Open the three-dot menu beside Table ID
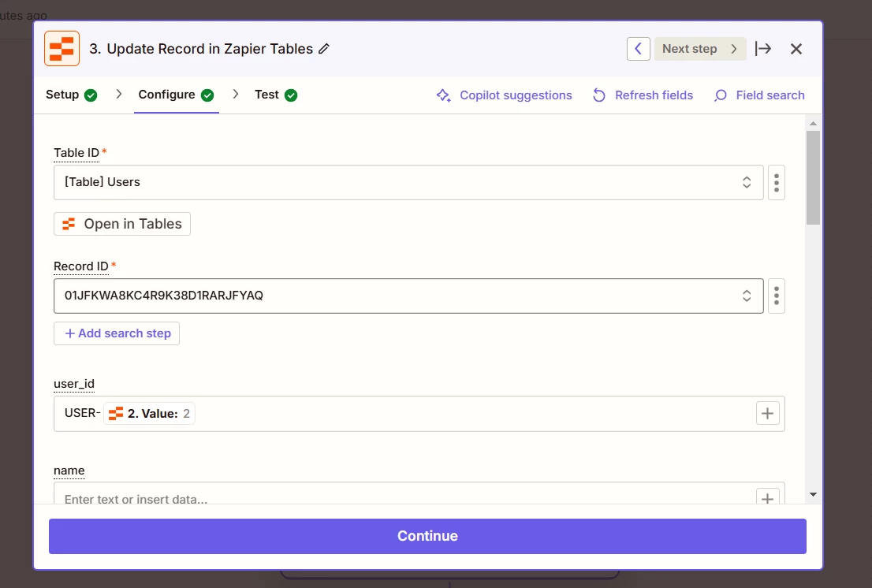The height and width of the screenshot is (588, 872). pos(777,182)
